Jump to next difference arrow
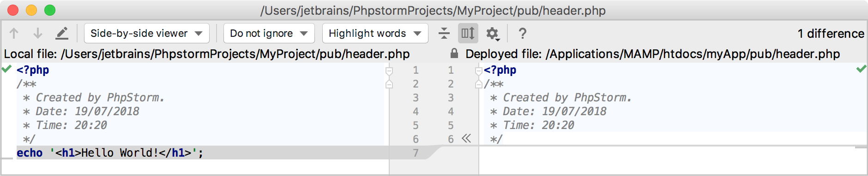The width and height of the screenshot is (868, 176). pyautogui.click(x=38, y=33)
